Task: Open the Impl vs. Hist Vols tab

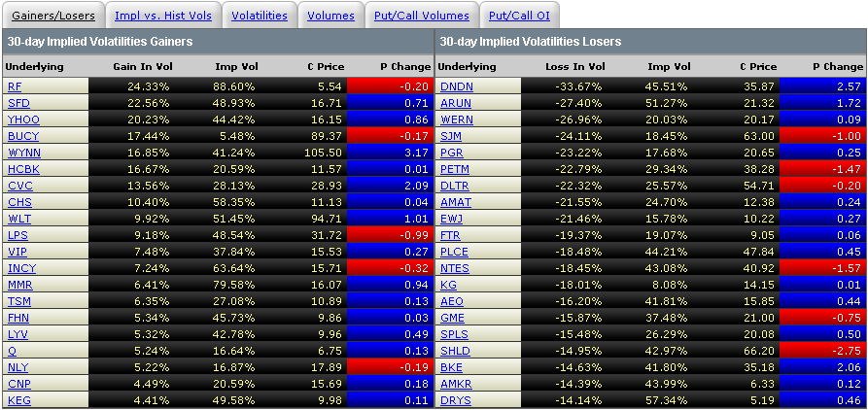Action: click(x=163, y=16)
